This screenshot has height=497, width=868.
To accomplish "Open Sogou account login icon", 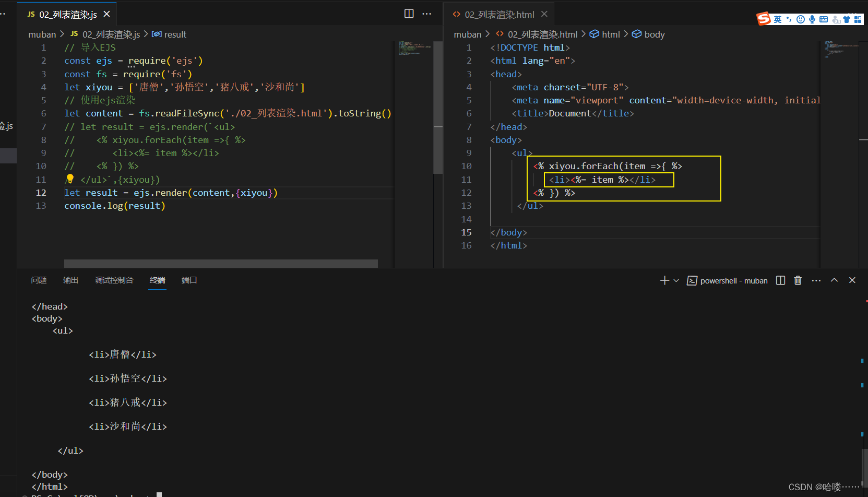I will 836,19.
